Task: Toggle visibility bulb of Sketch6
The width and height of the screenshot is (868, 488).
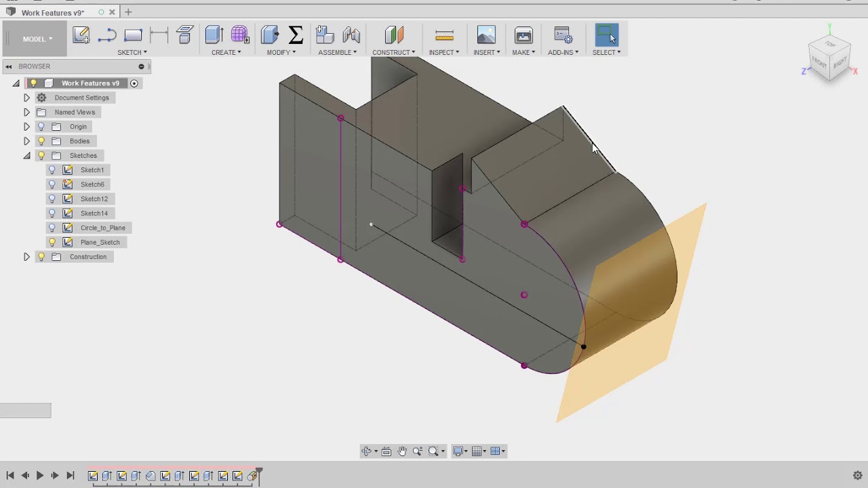Action: pos(52,184)
